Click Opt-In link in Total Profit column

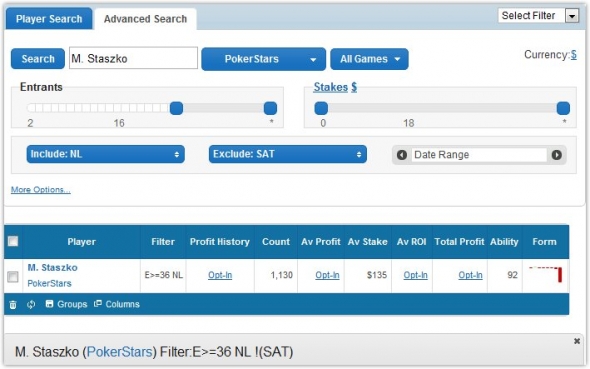tap(470, 275)
